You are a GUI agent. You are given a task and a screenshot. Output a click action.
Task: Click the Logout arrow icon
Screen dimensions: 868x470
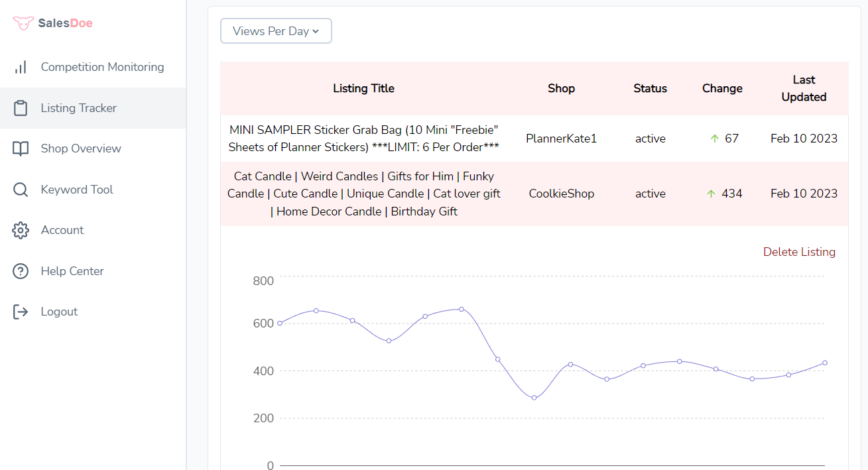pos(21,312)
